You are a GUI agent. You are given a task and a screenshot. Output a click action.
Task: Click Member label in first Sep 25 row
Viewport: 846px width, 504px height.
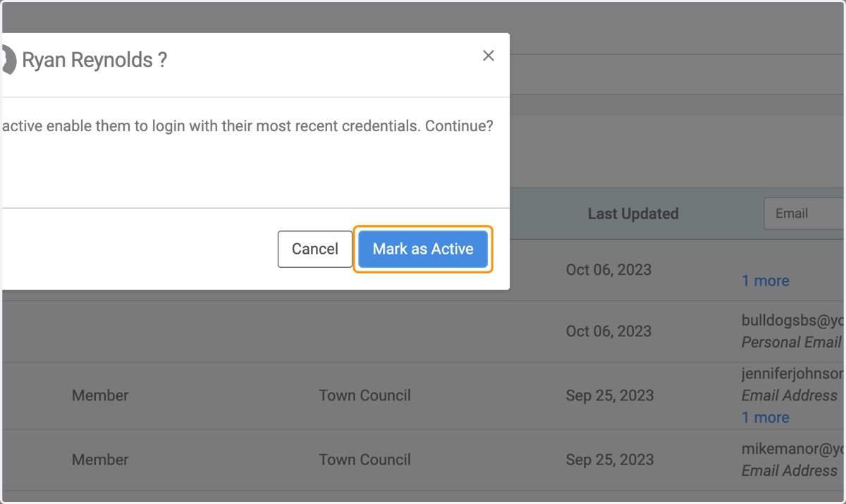(x=100, y=395)
